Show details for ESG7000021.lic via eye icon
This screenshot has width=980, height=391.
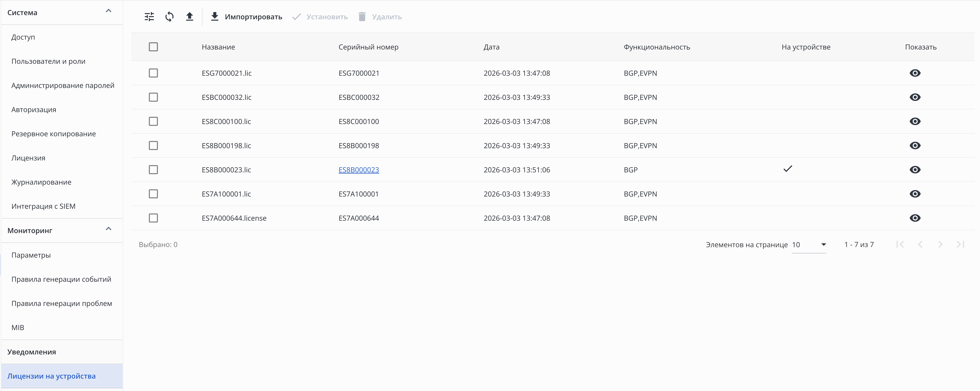[915, 73]
